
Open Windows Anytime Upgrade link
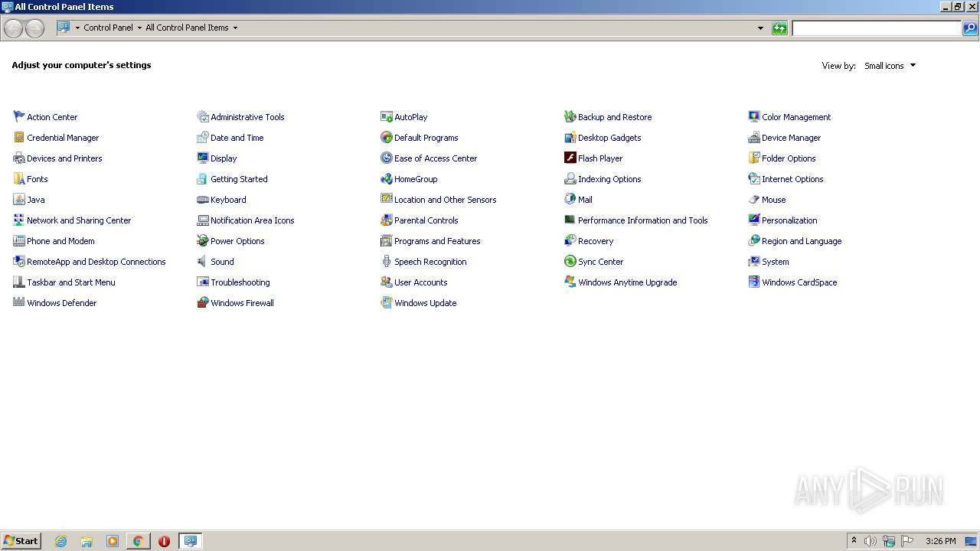click(627, 282)
